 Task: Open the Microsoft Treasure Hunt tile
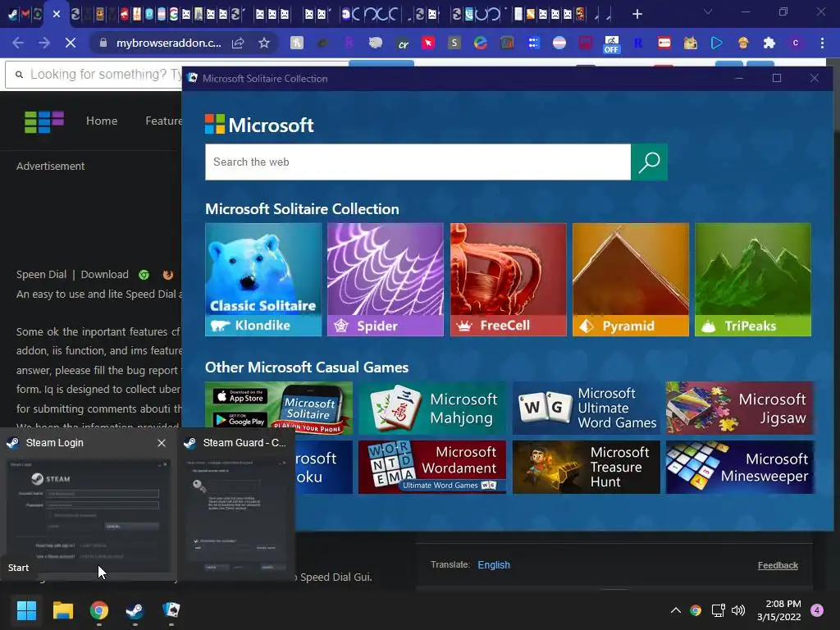pos(586,467)
